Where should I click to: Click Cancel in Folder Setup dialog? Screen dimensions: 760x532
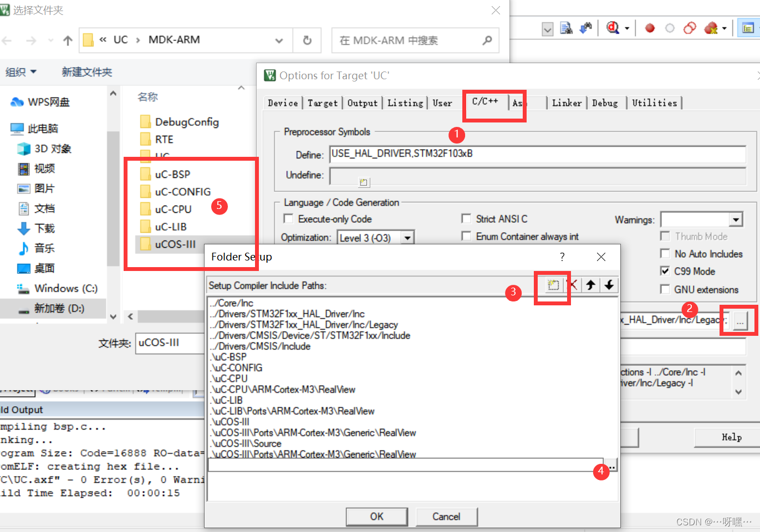[x=446, y=516]
